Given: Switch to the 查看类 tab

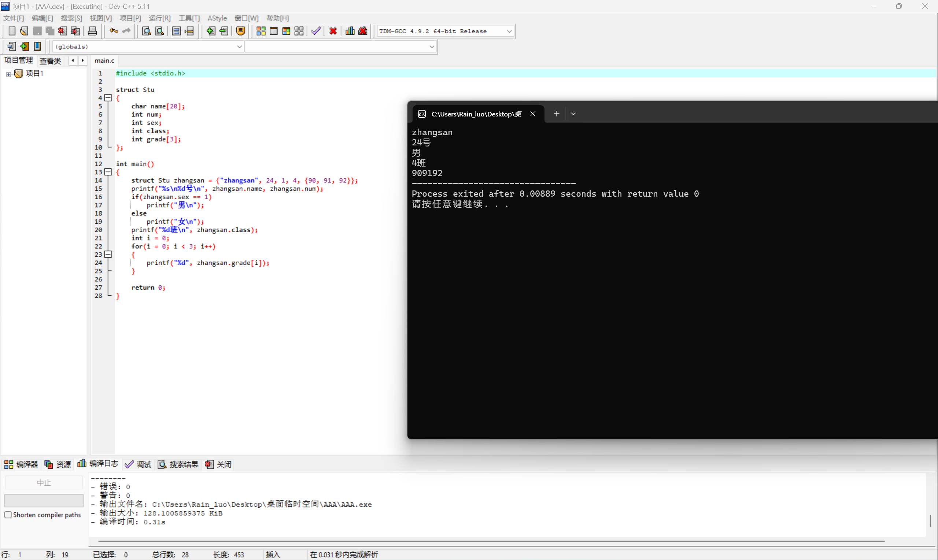Looking at the screenshot, I should point(50,61).
